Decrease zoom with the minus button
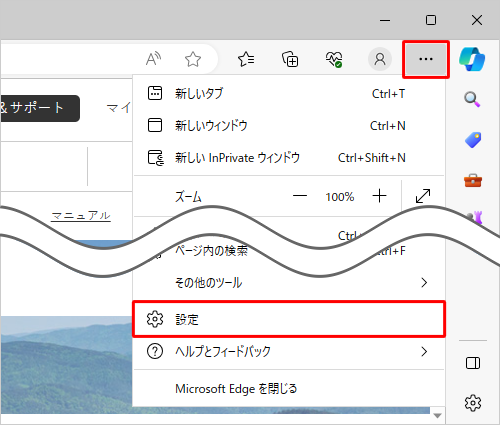Screen dimensions: 500x425 300,196
